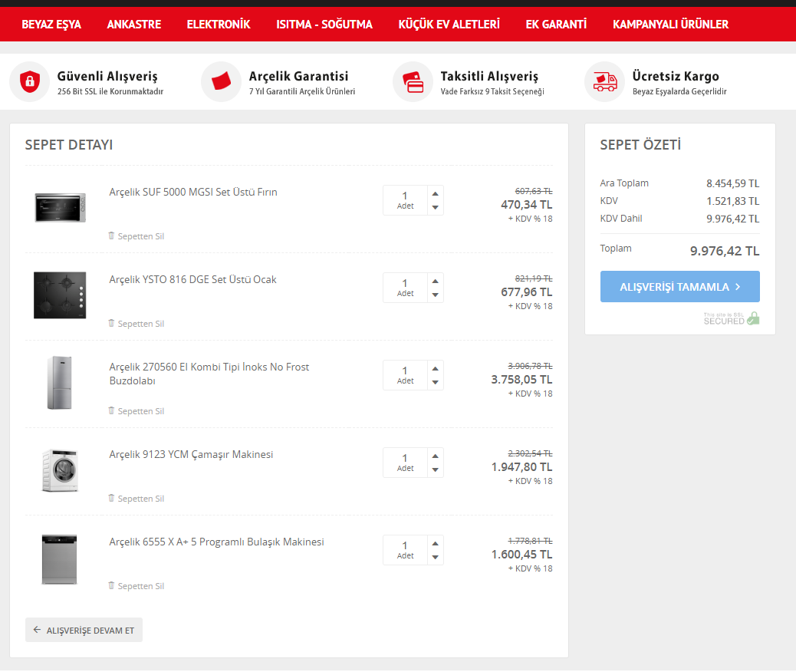Open the YSTO 816 DGE cooktop thumbnail
This screenshot has height=672, width=796.
[60, 295]
